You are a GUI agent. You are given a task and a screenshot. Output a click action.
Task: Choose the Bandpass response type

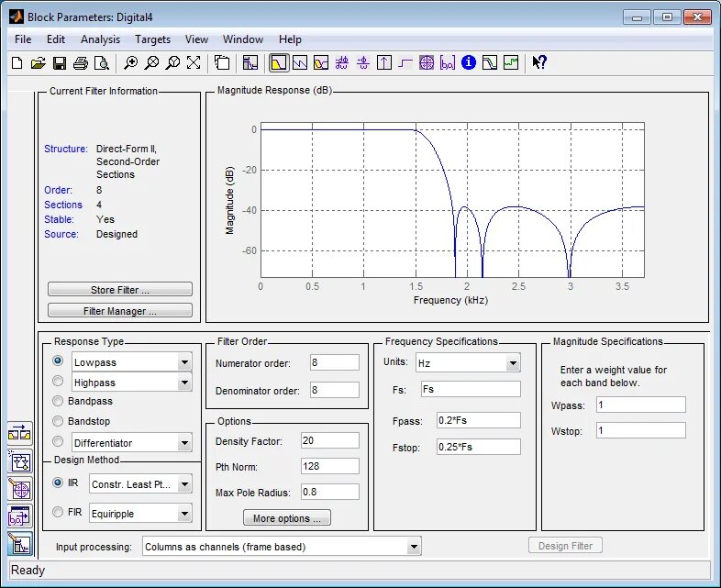coord(58,401)
